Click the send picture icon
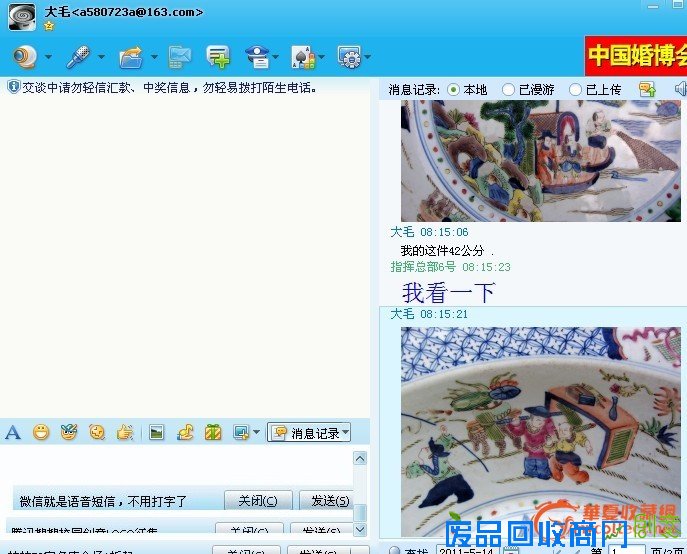 pyautogui.click(x=156, y=433)
